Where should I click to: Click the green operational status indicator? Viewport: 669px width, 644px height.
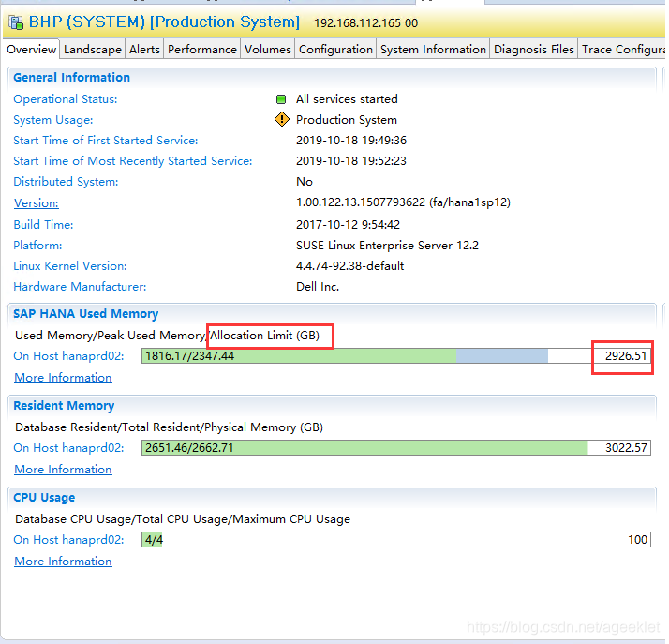tap(281, 99)
